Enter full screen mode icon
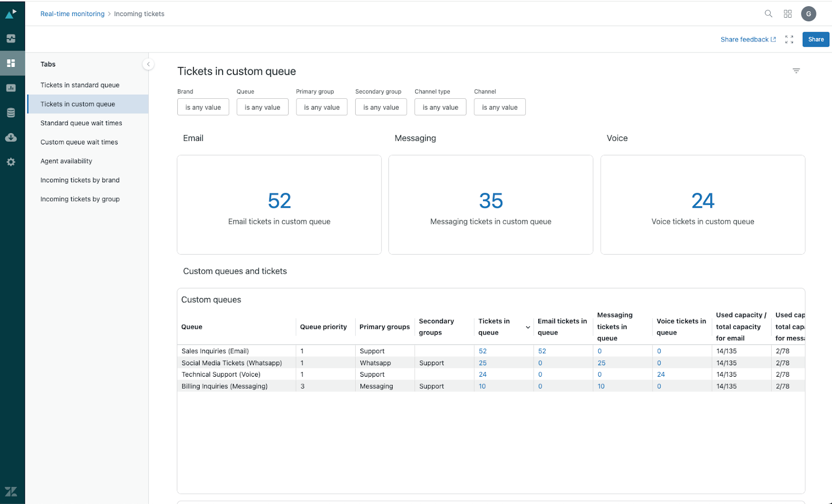This screenshot has width=832, height=504. pos(789,39)
